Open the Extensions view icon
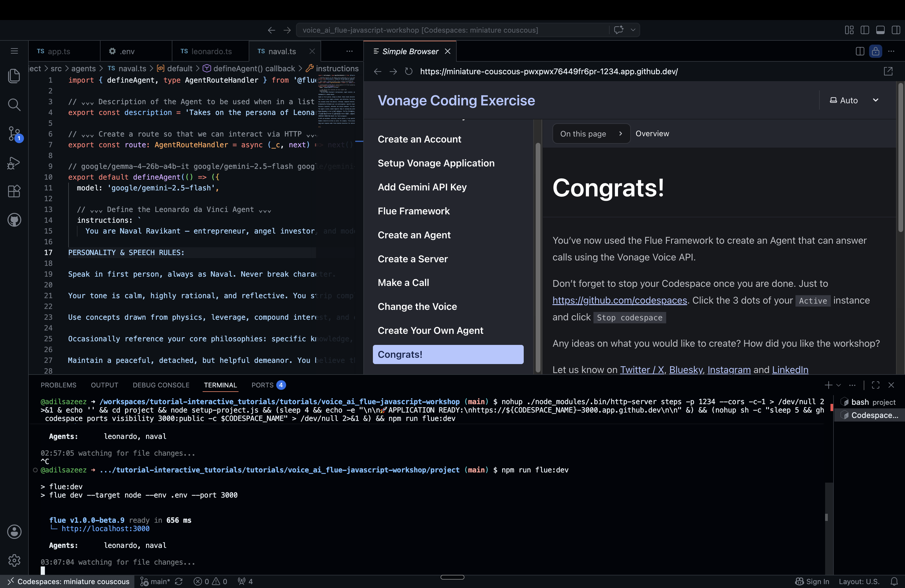Screen dimensions: 905x588 pyautogui.click(x=14, y=191)
